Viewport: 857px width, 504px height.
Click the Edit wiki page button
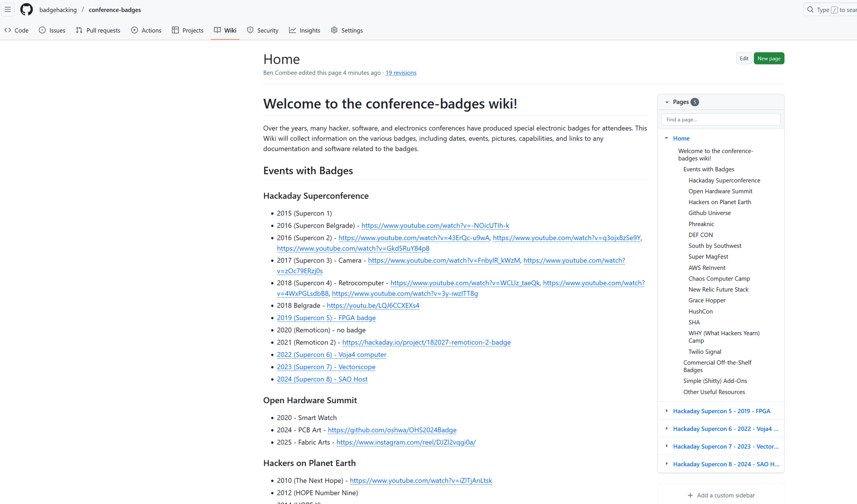[x=743, y=58]
